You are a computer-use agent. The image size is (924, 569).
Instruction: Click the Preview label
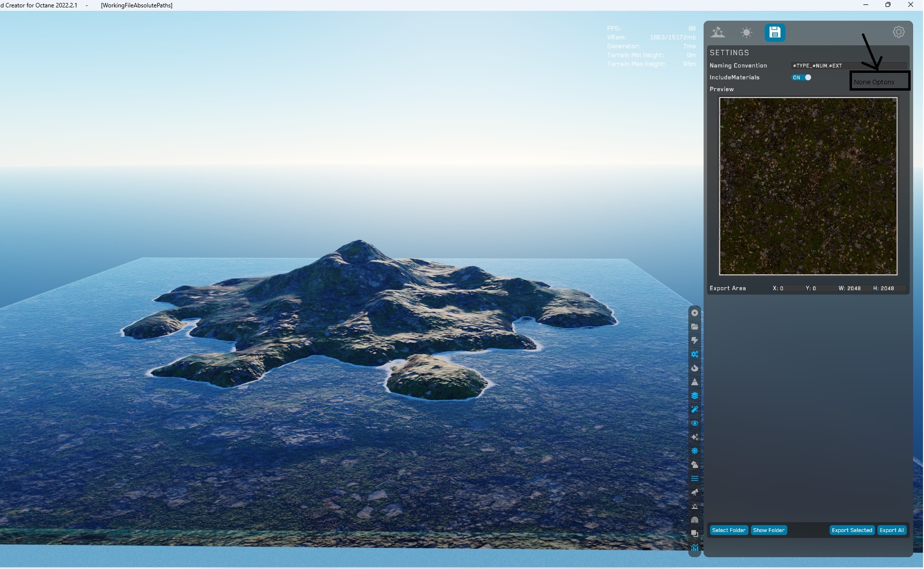(721, 89)
